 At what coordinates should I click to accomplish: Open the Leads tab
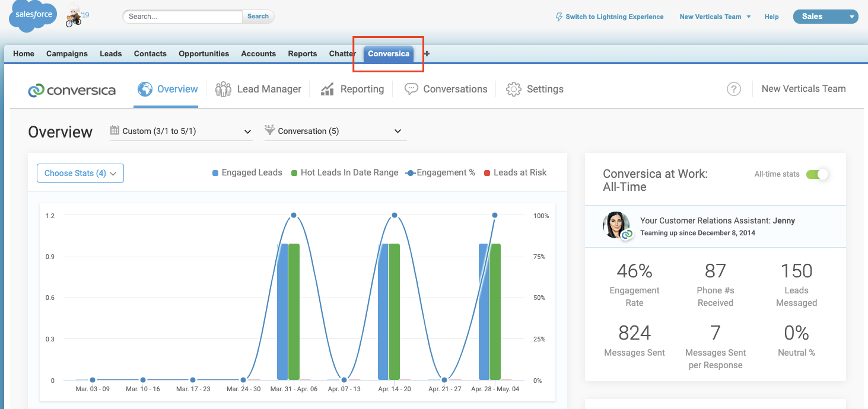(110, 53)
